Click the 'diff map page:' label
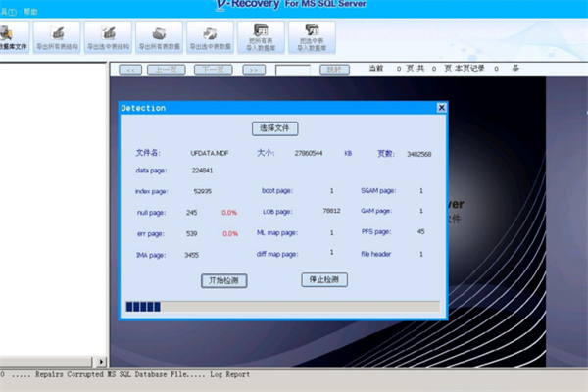Viewport: 588px width, 392px height. [277, 255]
